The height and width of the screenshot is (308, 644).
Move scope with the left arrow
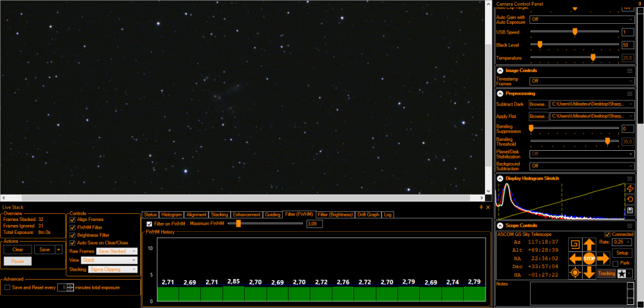tap(575, 259)
